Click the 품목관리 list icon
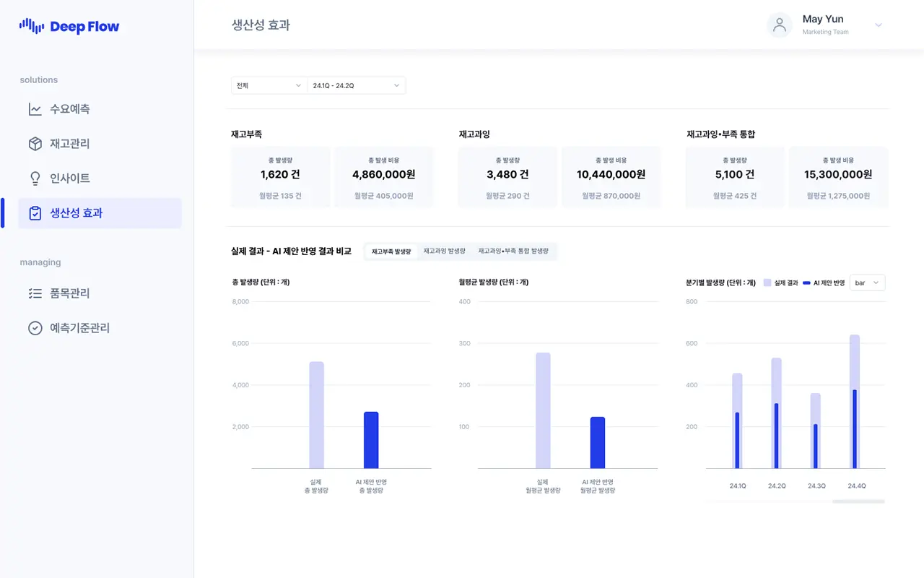The height and width of the screenshot is (578, 924). 35,293
